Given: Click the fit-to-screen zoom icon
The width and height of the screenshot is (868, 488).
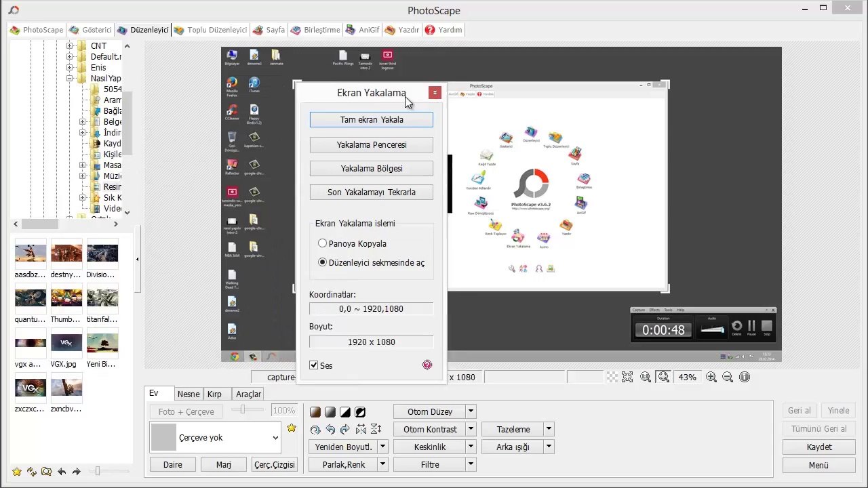Looking at the screenshot, I should [x=627, y=377].
